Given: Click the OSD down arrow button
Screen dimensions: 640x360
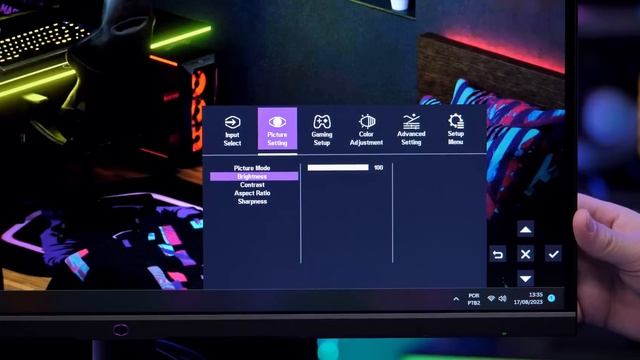Looking at the screenshot, I should tap(525, 279).
